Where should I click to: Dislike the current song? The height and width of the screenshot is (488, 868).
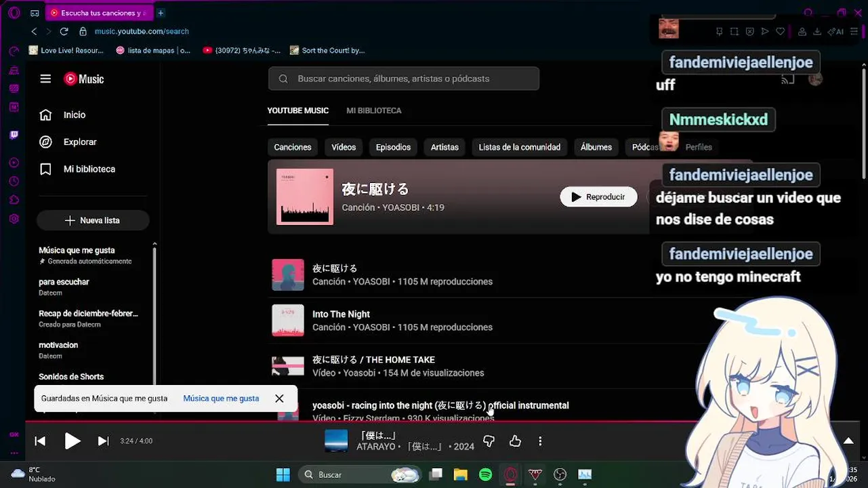point(489,441)
